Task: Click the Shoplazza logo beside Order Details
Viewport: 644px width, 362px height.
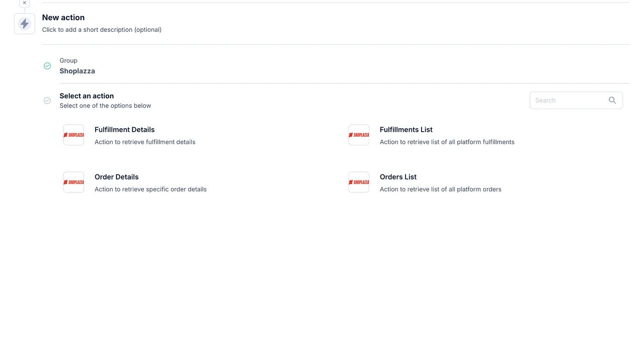Action: 73,182
